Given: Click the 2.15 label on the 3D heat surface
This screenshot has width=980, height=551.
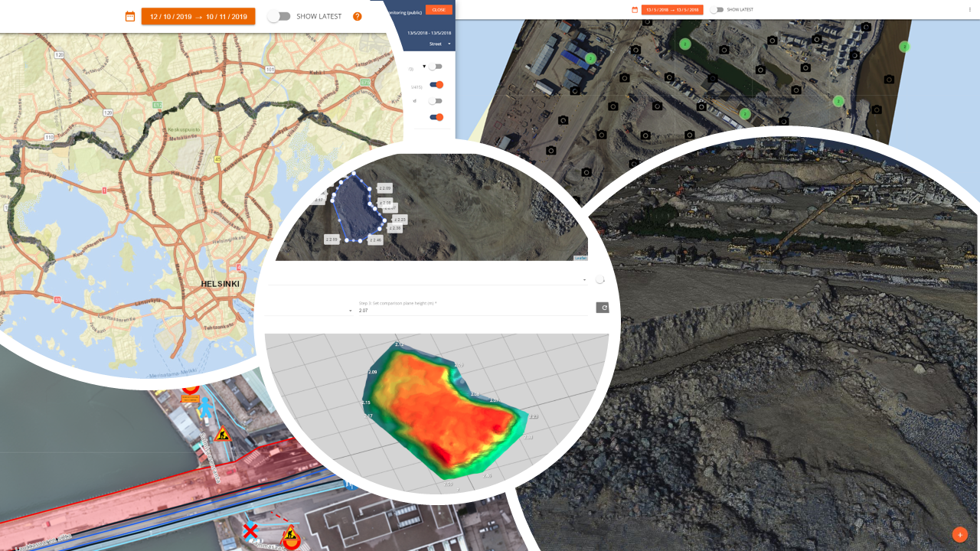Looking at the screenshot, I should 366,403.
